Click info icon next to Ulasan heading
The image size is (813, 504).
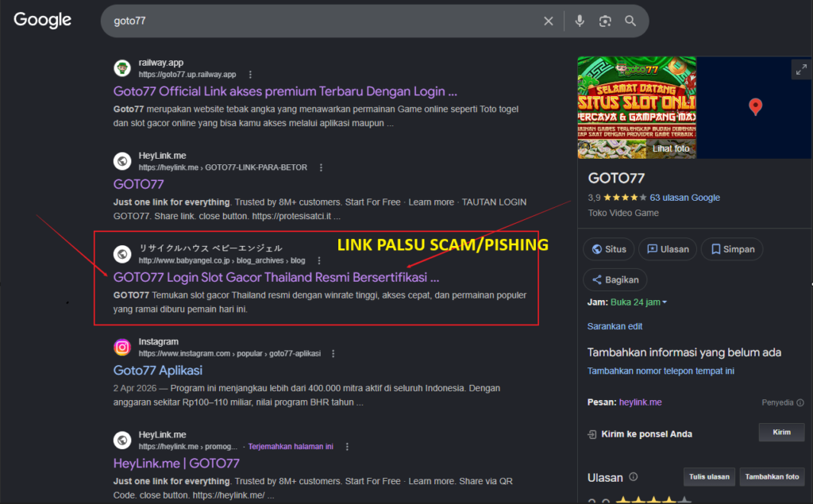(x=633, y=477)
